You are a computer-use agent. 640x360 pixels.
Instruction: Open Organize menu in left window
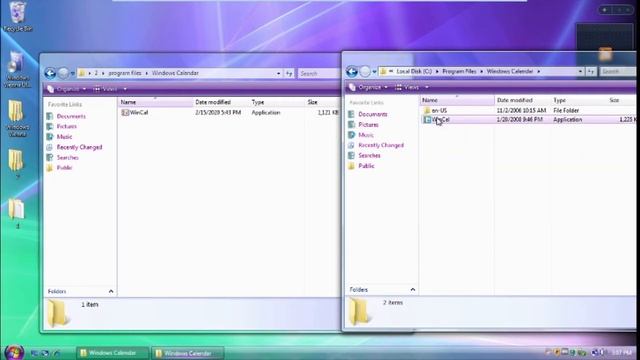(67, 89)
